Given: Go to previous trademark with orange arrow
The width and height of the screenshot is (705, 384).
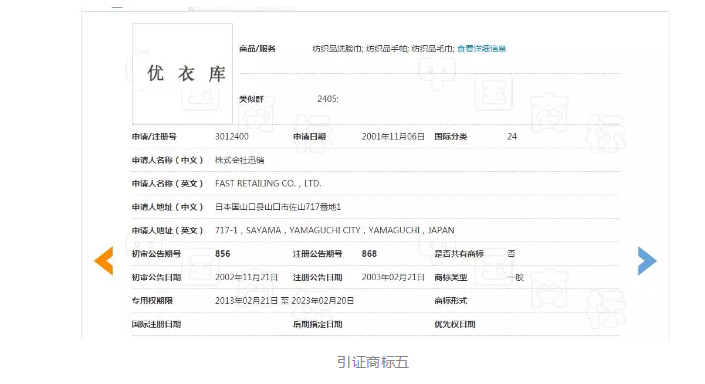Looking at the screenshot, I should click(x=104, y=261).
